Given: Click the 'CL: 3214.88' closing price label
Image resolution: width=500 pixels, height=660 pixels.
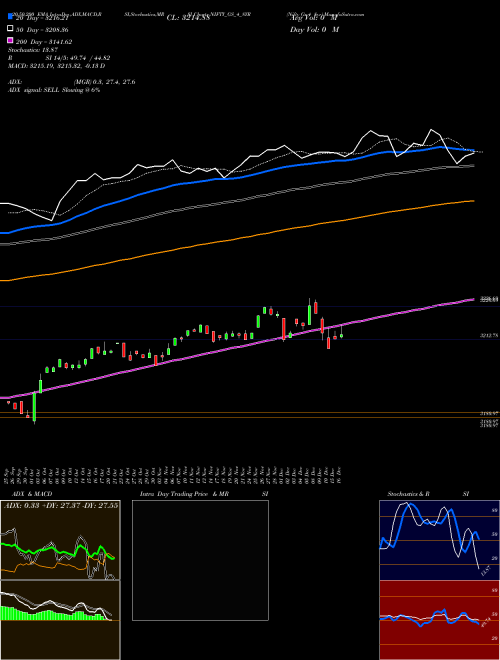Looking at the screenshot, I should tap(188, 18).
